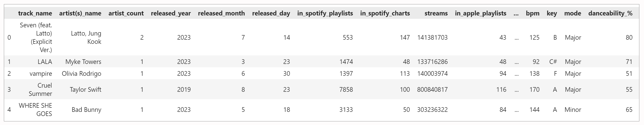Click the Minor mode cell
The image size is (644, 125).
573,110
